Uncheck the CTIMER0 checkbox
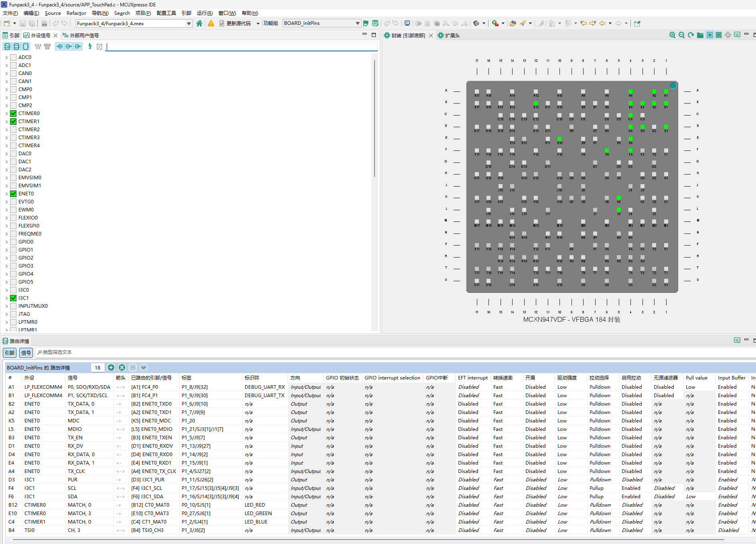This screenshot has height=544, width=756. point(13,114)
